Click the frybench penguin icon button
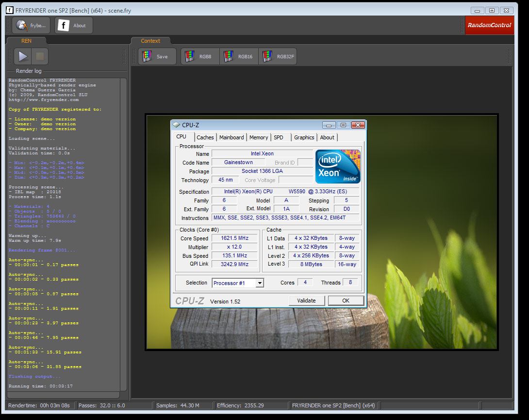 click(x=31, y=25)
